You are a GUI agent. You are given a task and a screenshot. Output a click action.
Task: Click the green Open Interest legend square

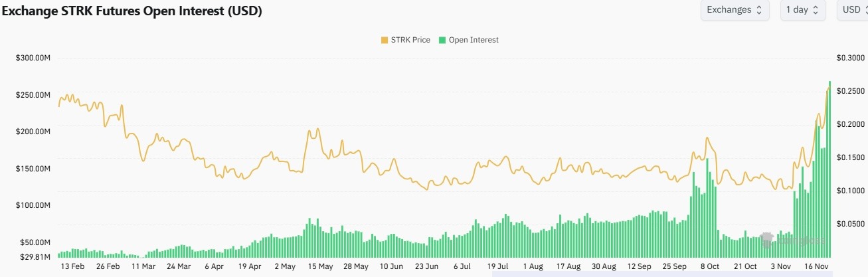(x=442, y=40)
